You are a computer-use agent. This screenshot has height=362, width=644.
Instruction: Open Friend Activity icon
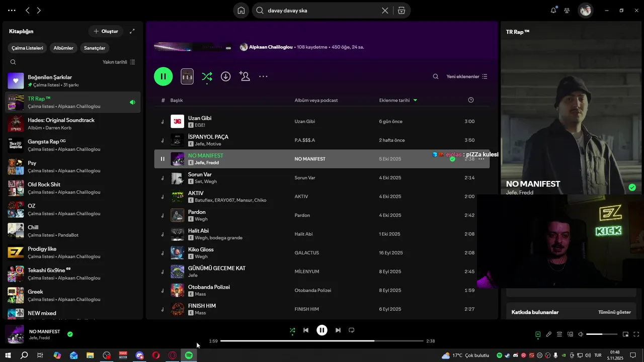point(567,10)
